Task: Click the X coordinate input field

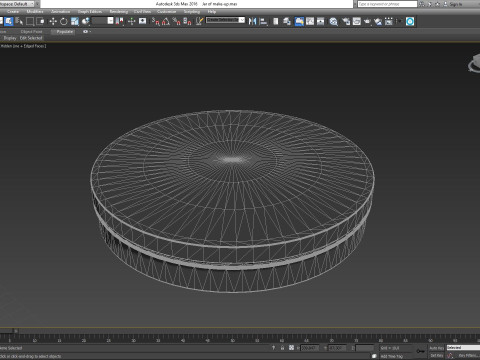Action: coord(310,348)
